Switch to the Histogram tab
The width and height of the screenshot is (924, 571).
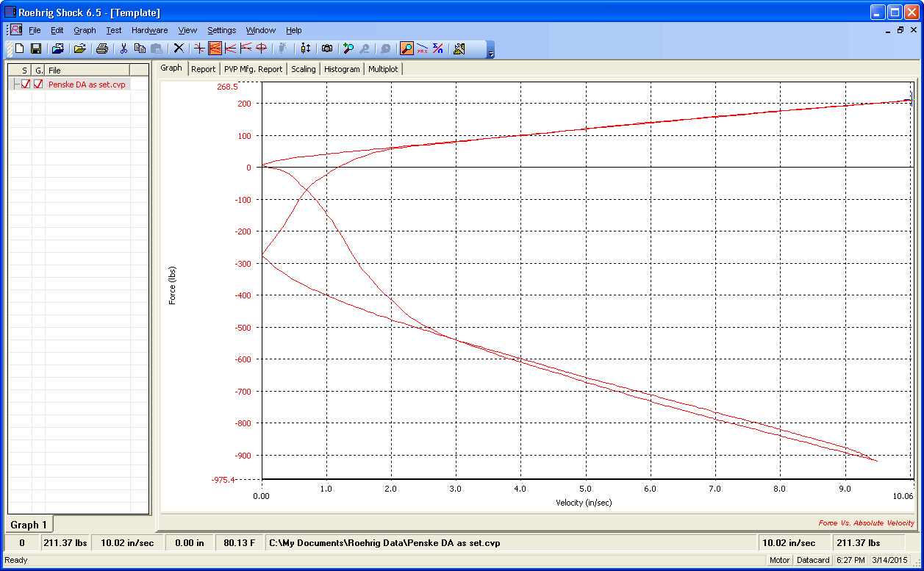pyautogui.click(x=342, y=69)
